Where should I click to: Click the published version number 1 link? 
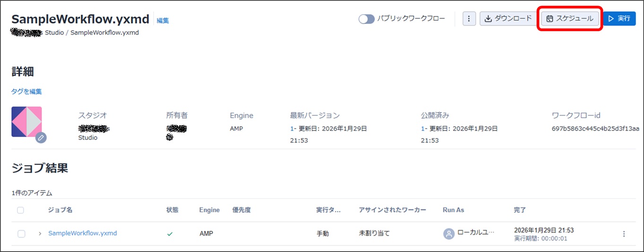coord(422,129)
